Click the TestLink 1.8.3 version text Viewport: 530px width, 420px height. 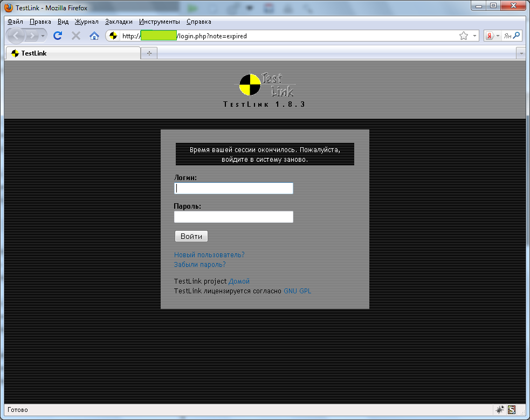[264, 105]
